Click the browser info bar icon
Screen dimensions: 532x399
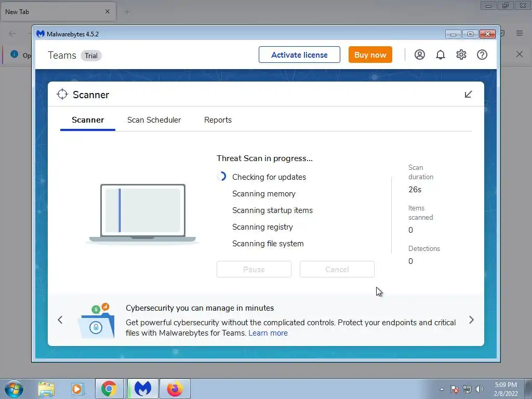pyautogui.click(x=14, y=54)
